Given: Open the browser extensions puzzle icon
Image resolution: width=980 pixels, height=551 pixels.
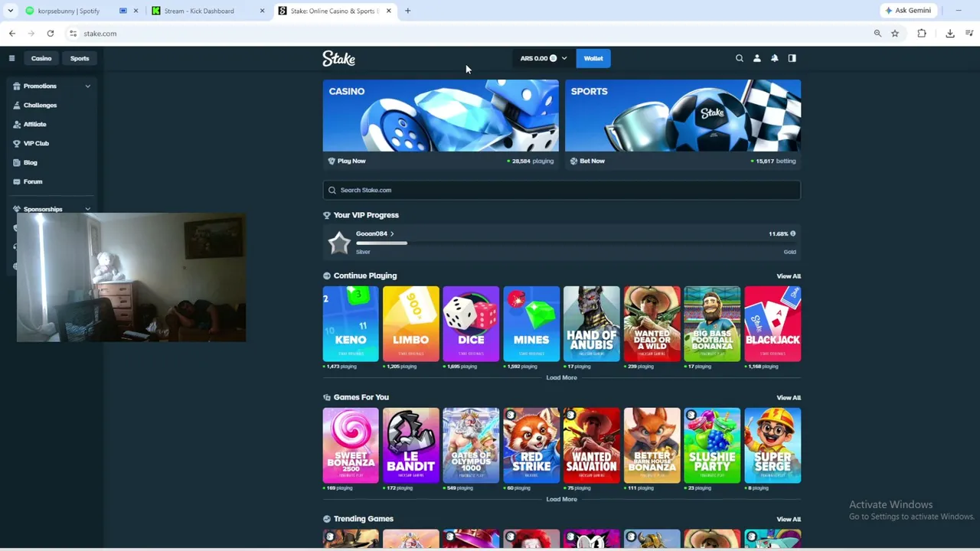Looking at the screenshot, I should pos(922,34).
